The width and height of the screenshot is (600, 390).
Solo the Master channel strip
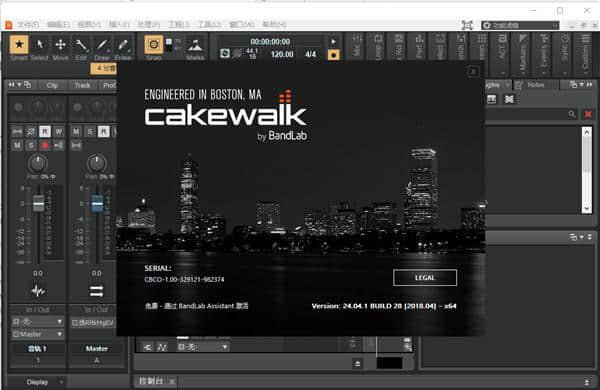tap(90, 132)
